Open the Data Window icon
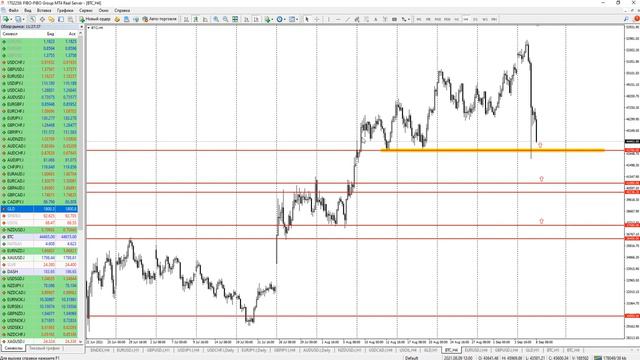Image resolution: width=640 pixels, height=360 pixels. coord(42,19)
